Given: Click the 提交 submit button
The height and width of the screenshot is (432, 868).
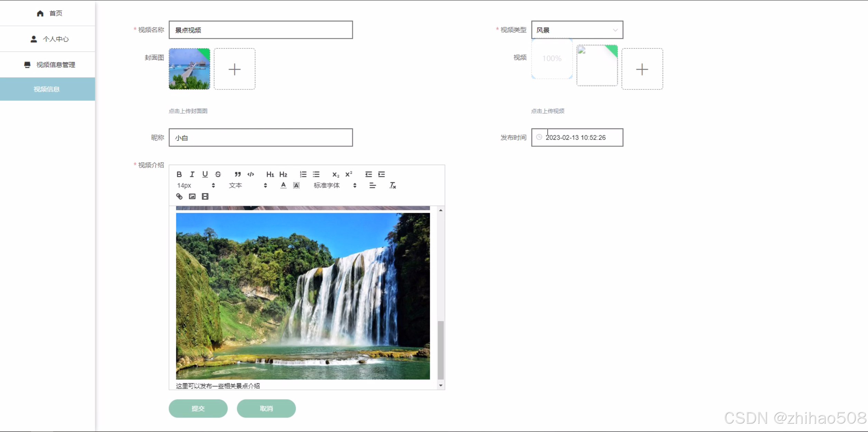Looking at the screenshot, I should [198, 409].
